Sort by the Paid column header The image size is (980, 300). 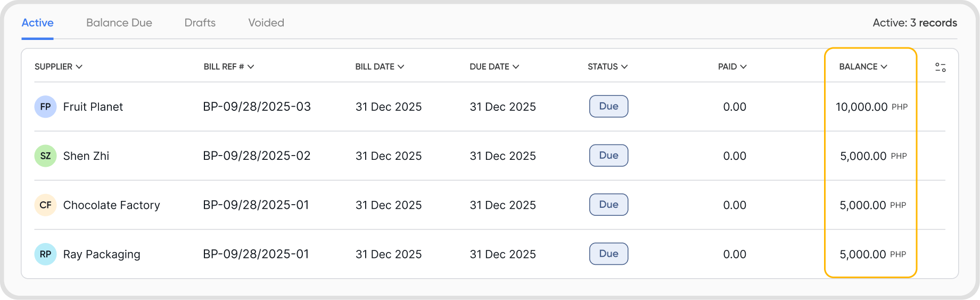click(x=732, y=67)
